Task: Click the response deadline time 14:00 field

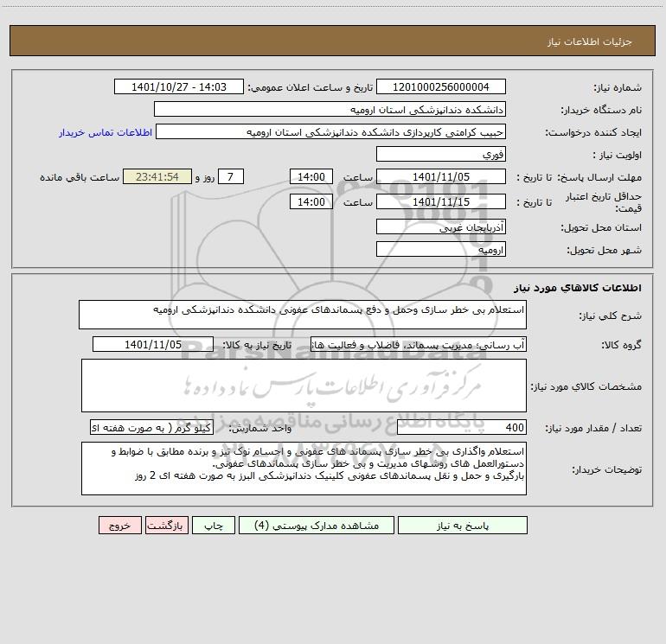Action: click(311, 176)
